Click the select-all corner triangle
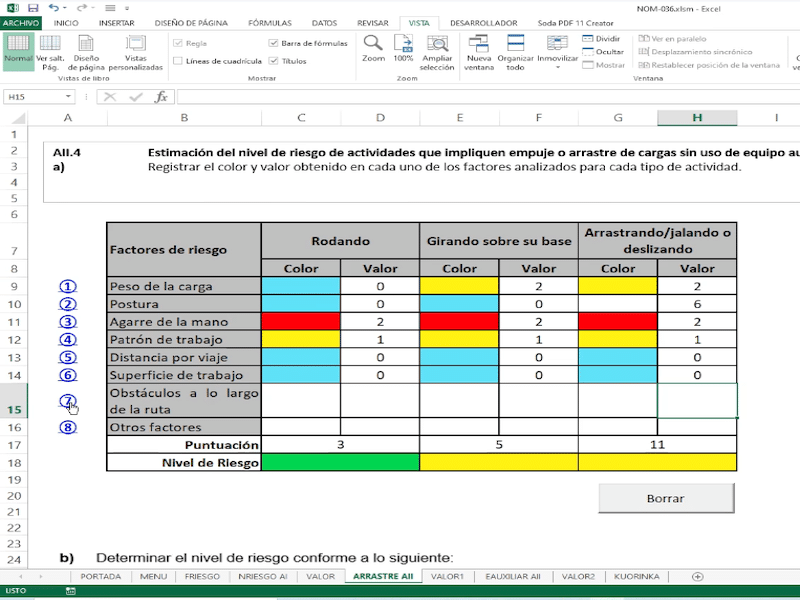This screenshot has height=600, width=800. (x=18, y=118)
